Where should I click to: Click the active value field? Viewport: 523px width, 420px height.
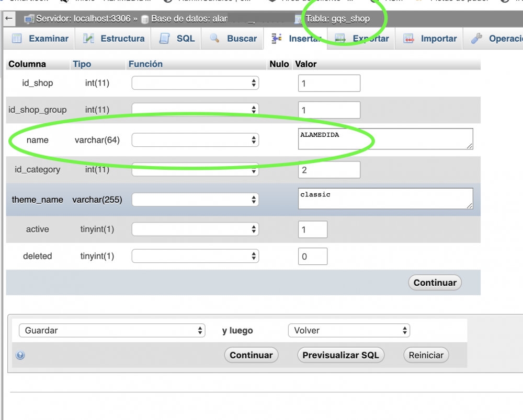(313, 229)
